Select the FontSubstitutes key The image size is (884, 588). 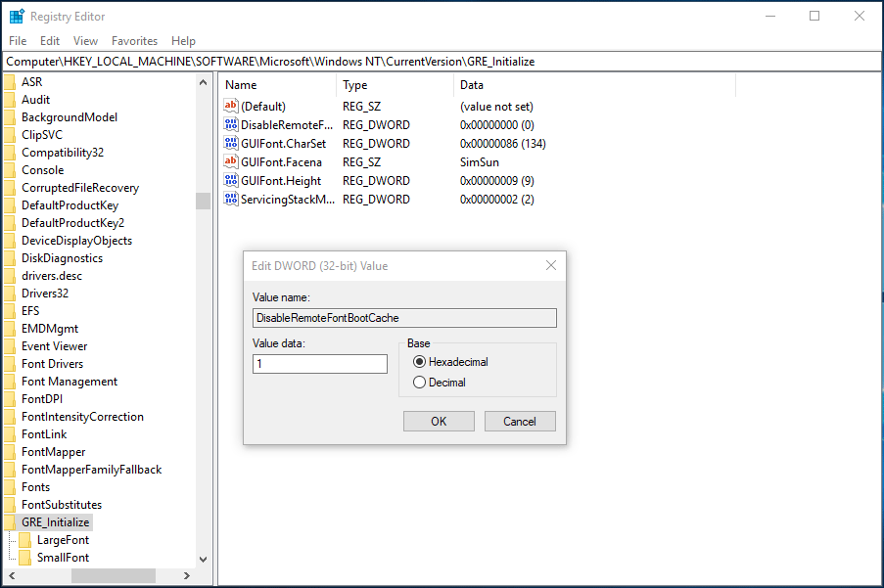point(62,505)
